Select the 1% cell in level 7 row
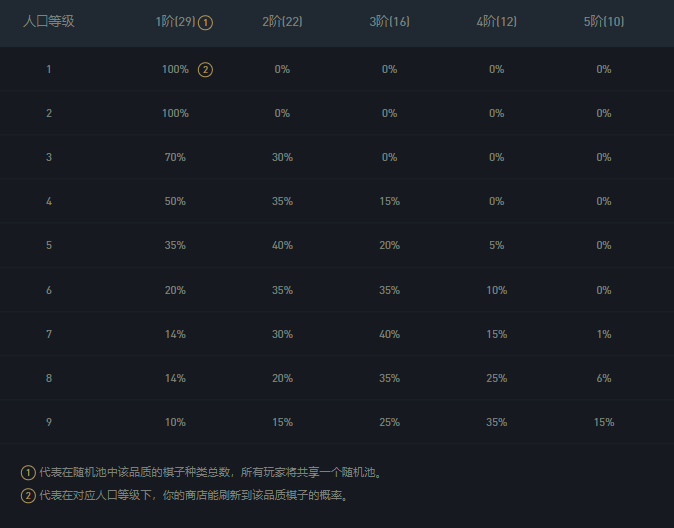Screen dimensions: 674x528 (x=603, y=334)
